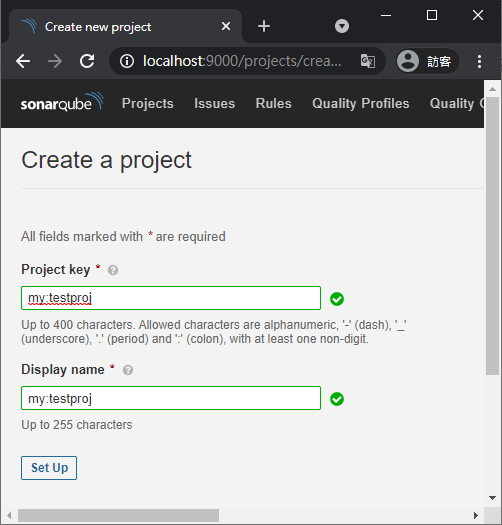The height and width of the screenshot is (525, 502).
Task: Click the Display name help icon
Action: click(128, 370)
